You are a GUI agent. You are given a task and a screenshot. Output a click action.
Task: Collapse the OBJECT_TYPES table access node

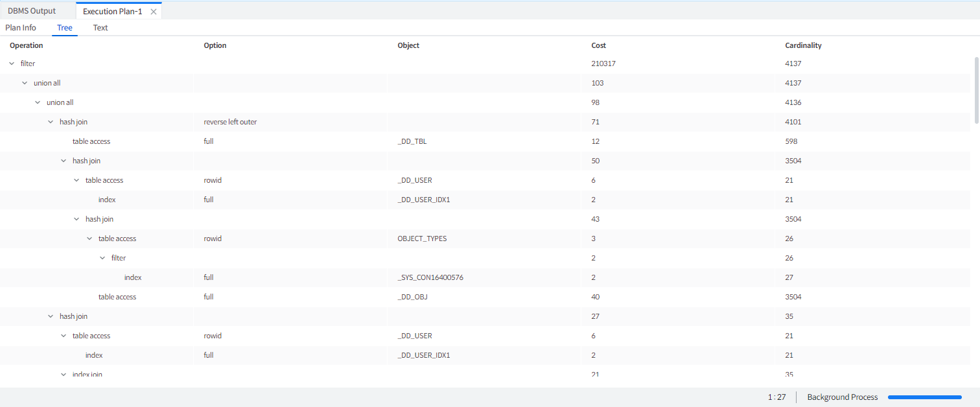89,238
